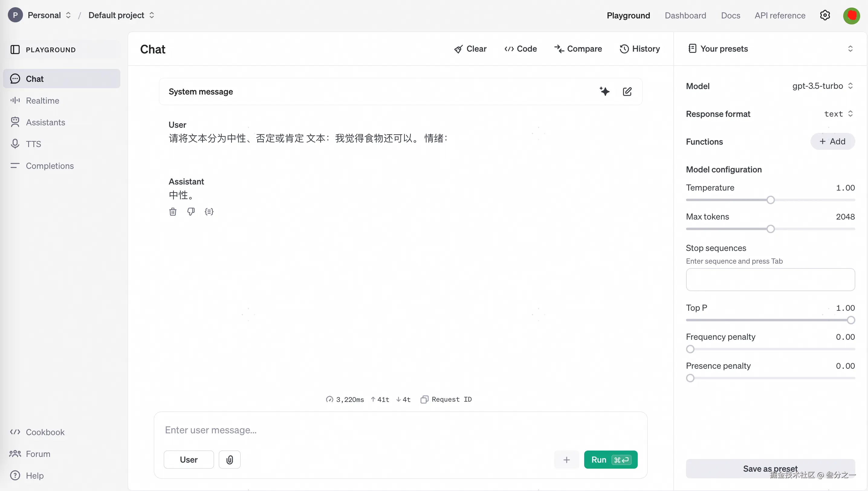Open JSON view icon under assistant reply
Image resolution: width=868 pixels, height=491 pixels.
(209, 212)
